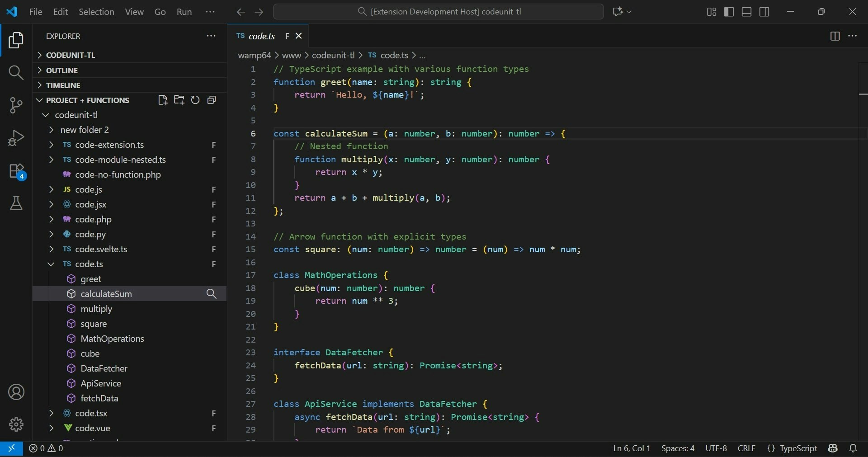Split the editor right
Image resolution: width=868 pixels, height=457 pixels.
[835, 36]
